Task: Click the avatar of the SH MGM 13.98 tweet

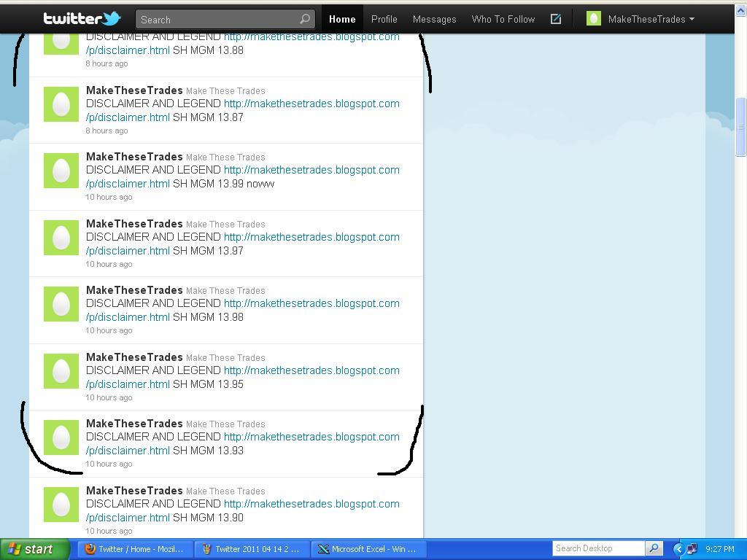Action: click(61, 304)
